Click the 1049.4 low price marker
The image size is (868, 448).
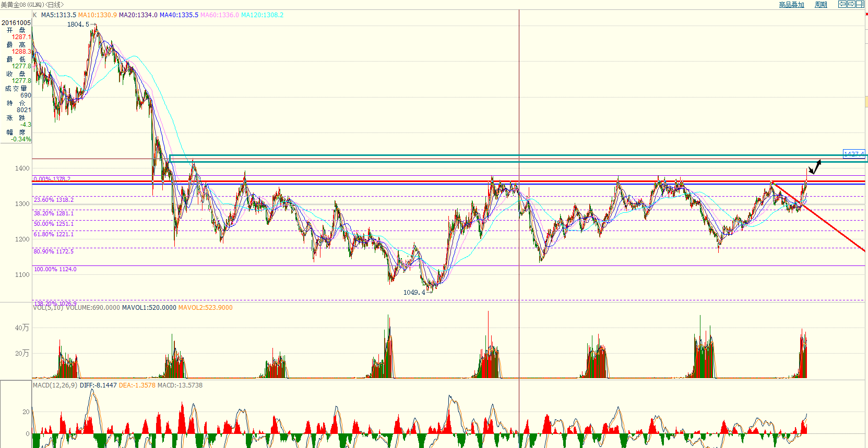point(414,293)
